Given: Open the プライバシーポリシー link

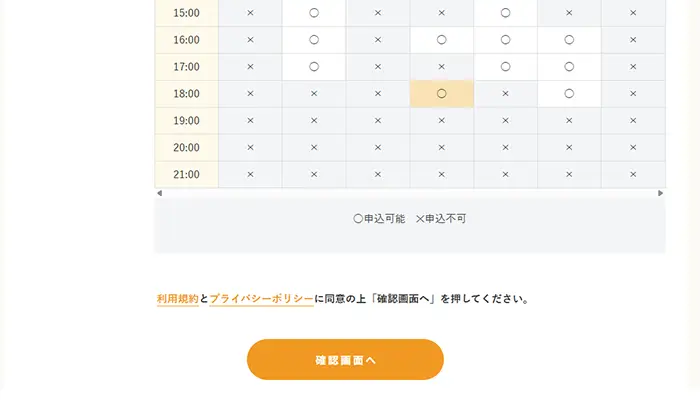Looking at the screenshot, I should [261, 299].
